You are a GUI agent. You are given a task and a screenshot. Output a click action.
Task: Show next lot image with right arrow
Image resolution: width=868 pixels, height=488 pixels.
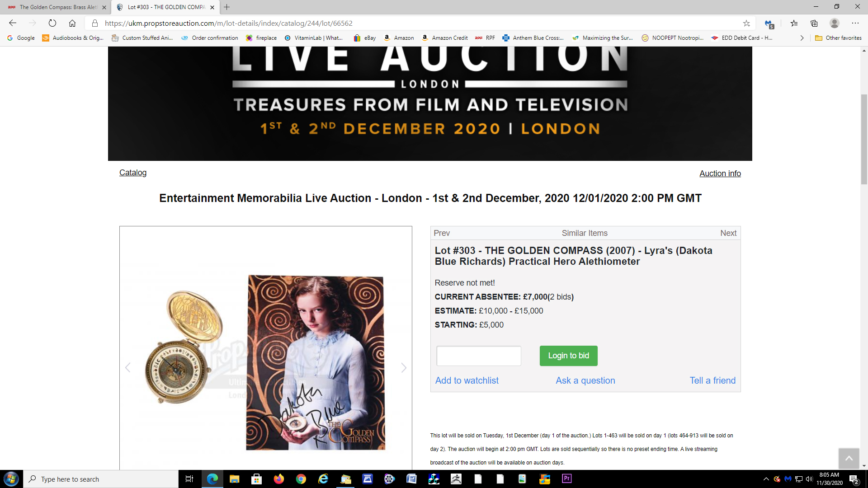404,368
